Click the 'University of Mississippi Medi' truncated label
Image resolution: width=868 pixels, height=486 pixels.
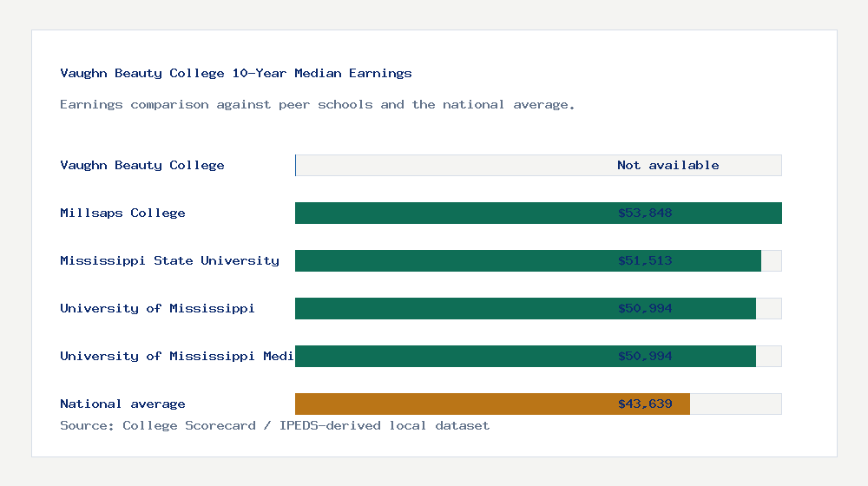tap(177, 356)
